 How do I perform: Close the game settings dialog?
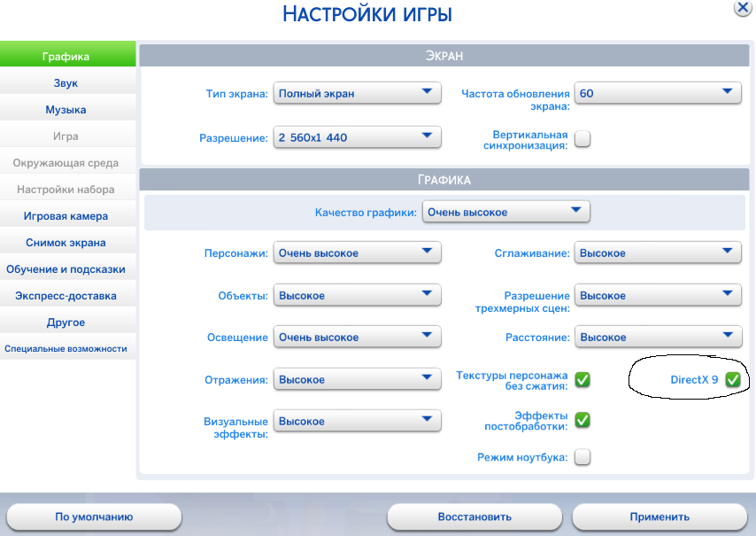744,8
